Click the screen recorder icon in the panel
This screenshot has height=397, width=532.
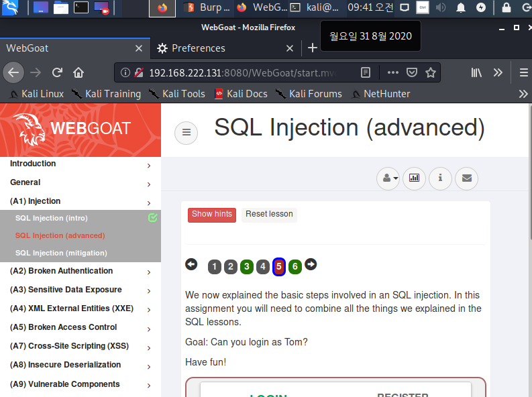[101, 7]
